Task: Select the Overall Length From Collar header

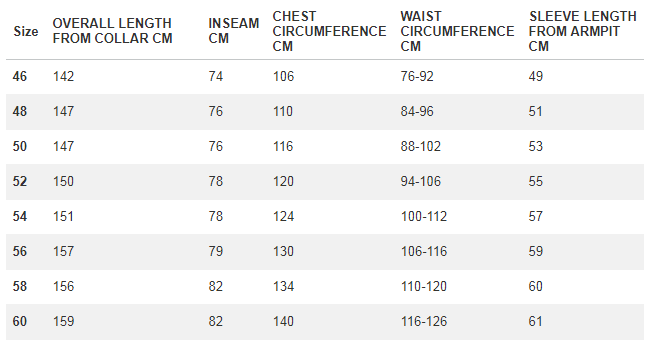Action: tap(112, 31)
